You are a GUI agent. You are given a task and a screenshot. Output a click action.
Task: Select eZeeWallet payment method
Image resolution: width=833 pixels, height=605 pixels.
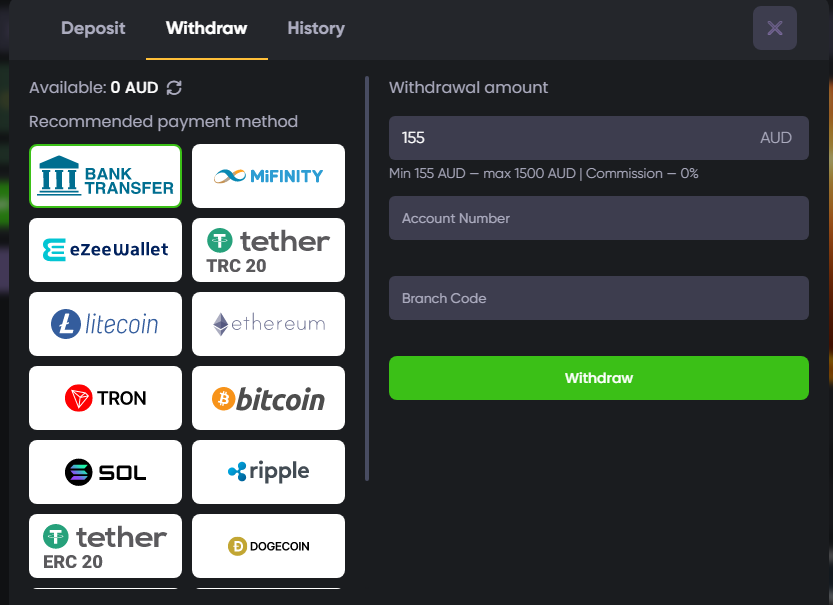click(x=106, y=250)
